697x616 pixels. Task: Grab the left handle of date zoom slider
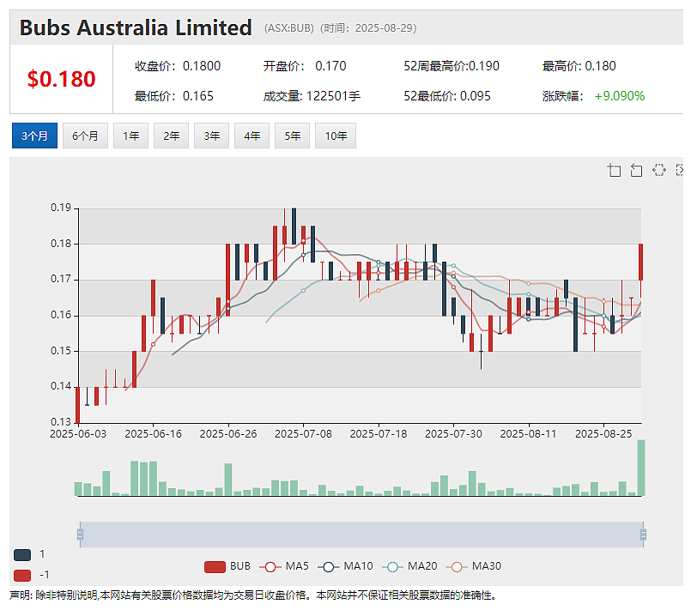pyautogui.click(x=80, y=534)
